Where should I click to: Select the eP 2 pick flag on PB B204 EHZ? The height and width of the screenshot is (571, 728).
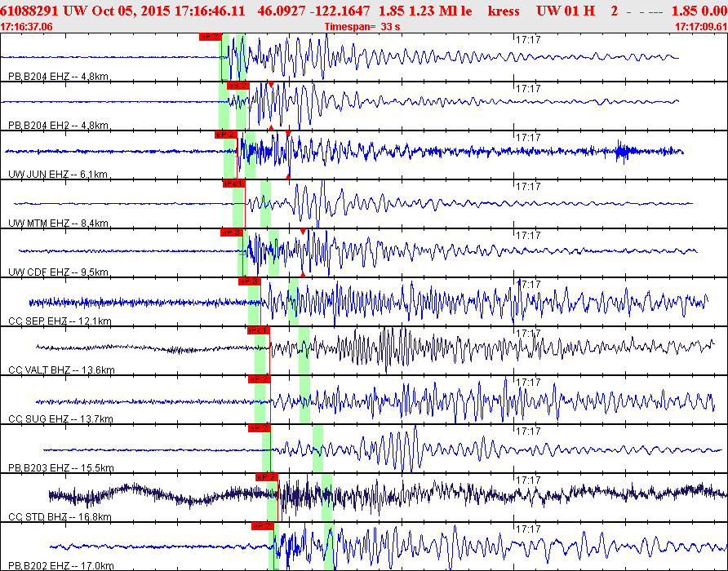pos(211,37)
